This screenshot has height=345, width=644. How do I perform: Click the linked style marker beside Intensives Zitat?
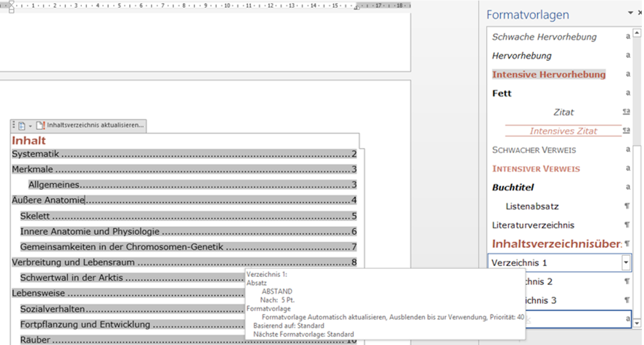(x=627, y=131)
